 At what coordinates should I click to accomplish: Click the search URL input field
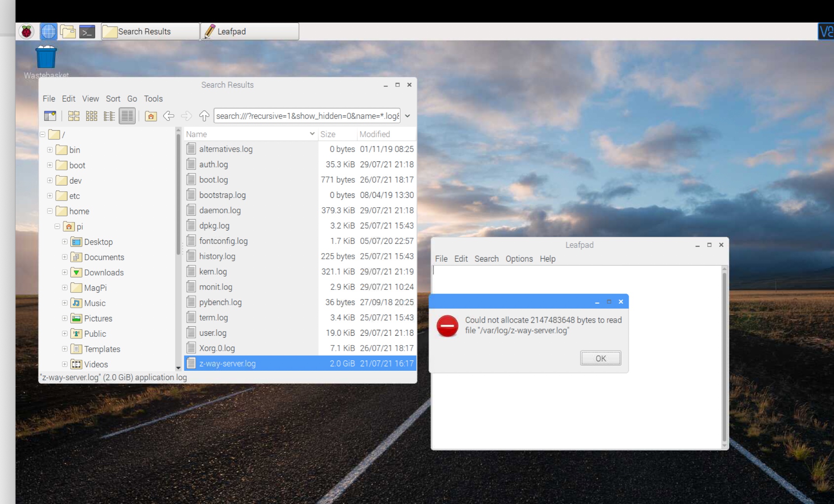pyautogui.click(x=307, y=116)
